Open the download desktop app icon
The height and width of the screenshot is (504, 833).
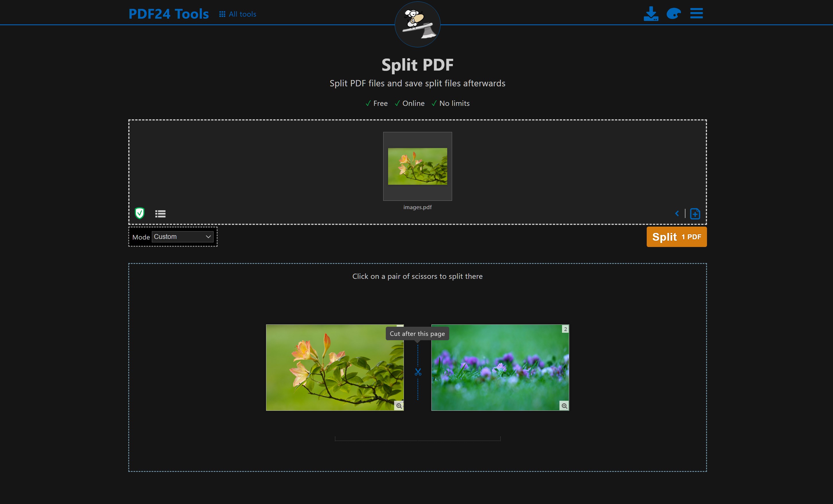pyautogui.click(x=651, y=14)
